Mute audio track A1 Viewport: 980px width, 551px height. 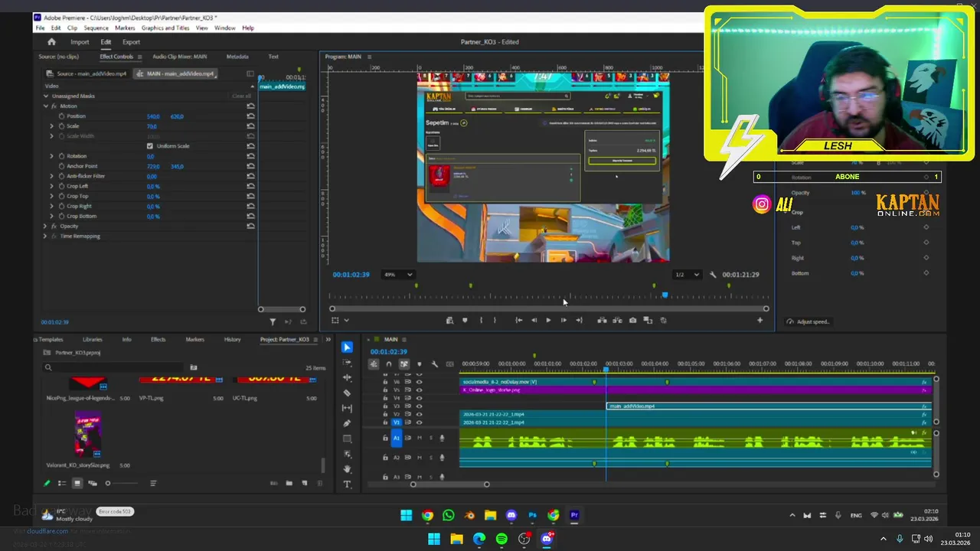pos(419,438)
